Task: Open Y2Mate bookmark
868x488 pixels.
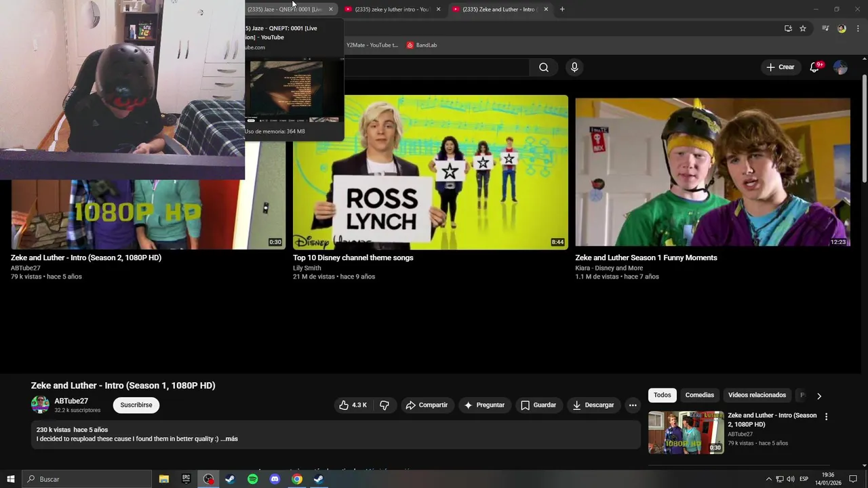Action: pyautogui.click(x=372, y=45)
